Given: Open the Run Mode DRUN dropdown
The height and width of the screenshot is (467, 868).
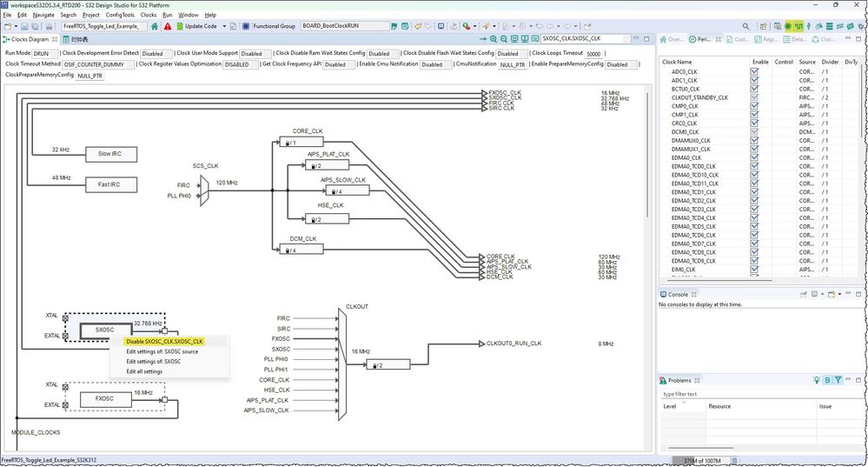Looking at the screenshot, I should tap(45, 54).
